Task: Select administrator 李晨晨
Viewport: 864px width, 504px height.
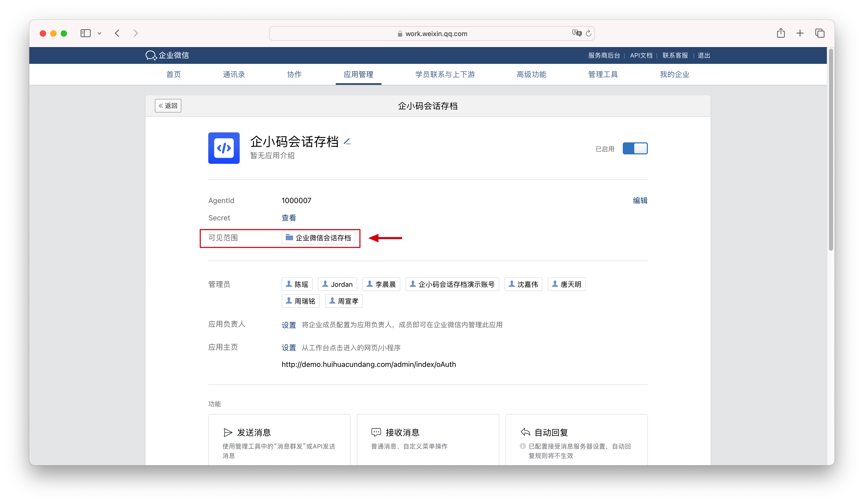Action: tap(381, 284)
